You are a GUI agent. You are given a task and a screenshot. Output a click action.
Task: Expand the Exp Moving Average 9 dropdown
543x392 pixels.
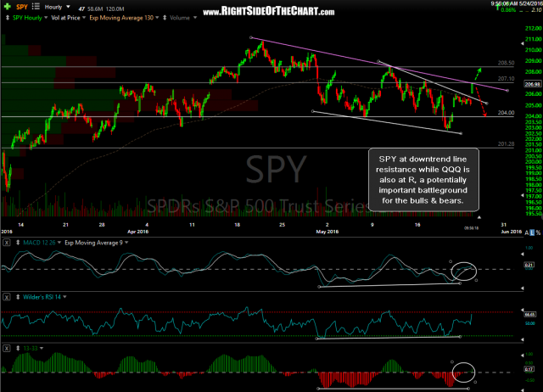click(126, 243)
